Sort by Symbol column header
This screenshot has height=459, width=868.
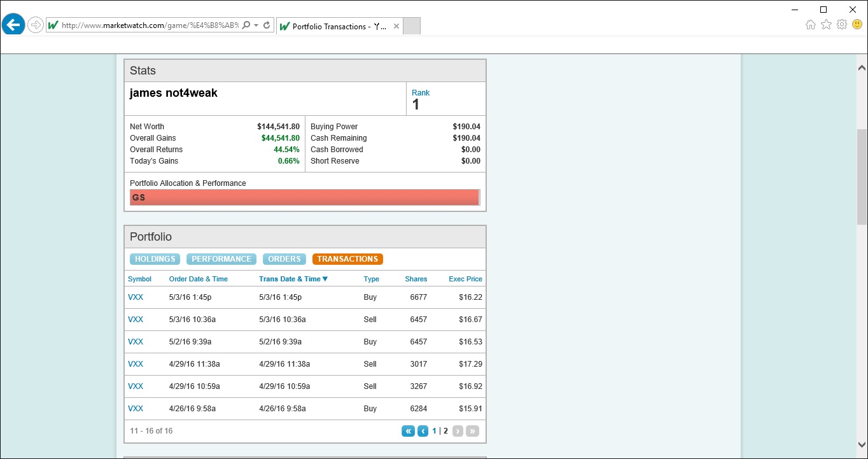coord(139,279)
